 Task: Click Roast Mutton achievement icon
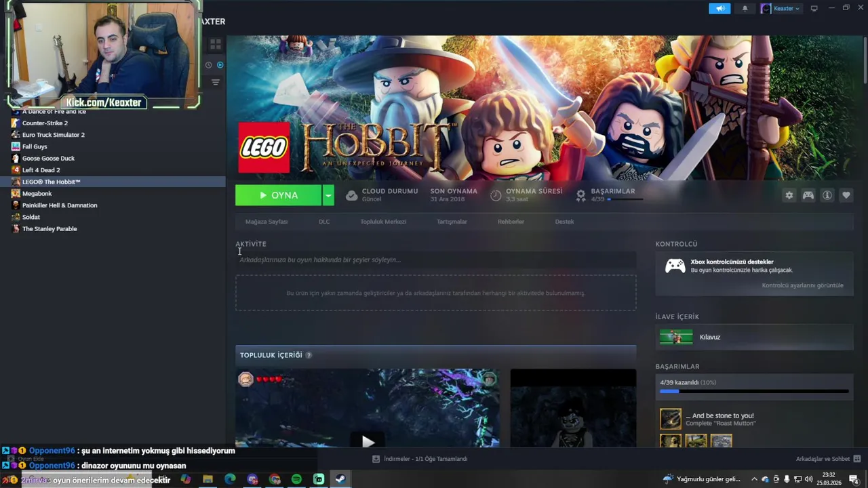[x=671, y=419]
